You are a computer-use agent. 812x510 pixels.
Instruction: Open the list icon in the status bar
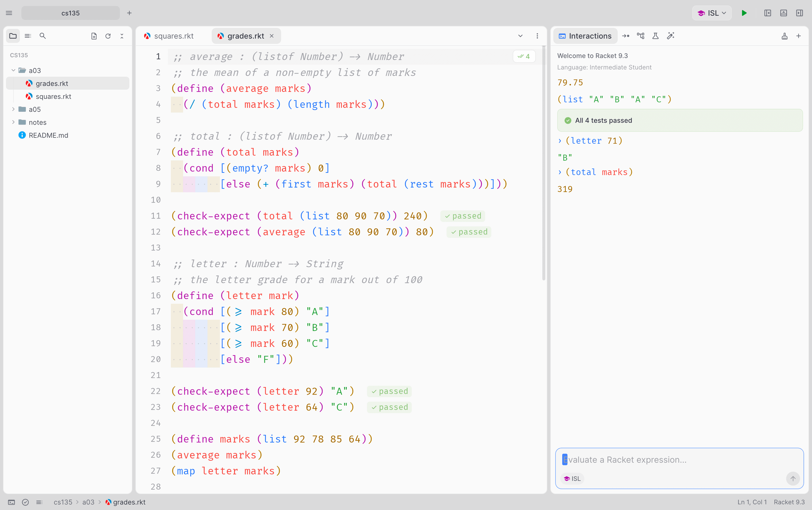coord(39,502)
